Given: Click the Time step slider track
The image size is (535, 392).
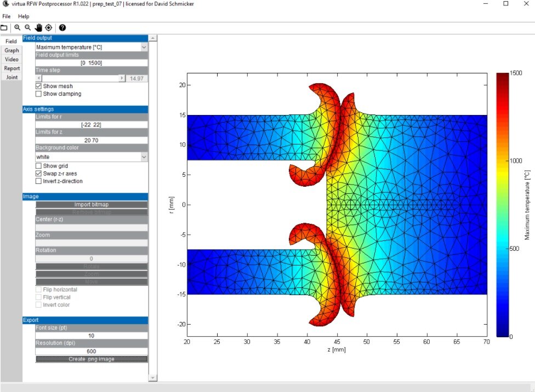Looking at the screenshot, I should pyautogui.click(x=80, y=78).
